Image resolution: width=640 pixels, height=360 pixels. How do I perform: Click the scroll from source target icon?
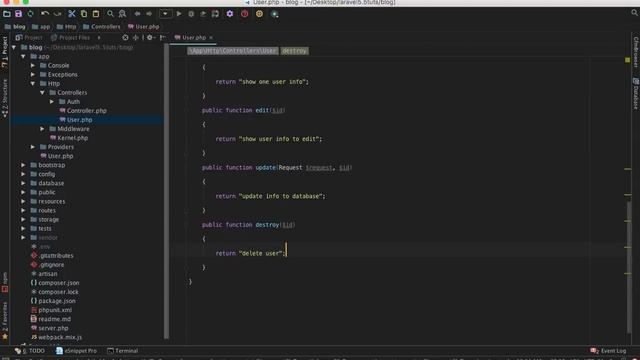[125, 38]
